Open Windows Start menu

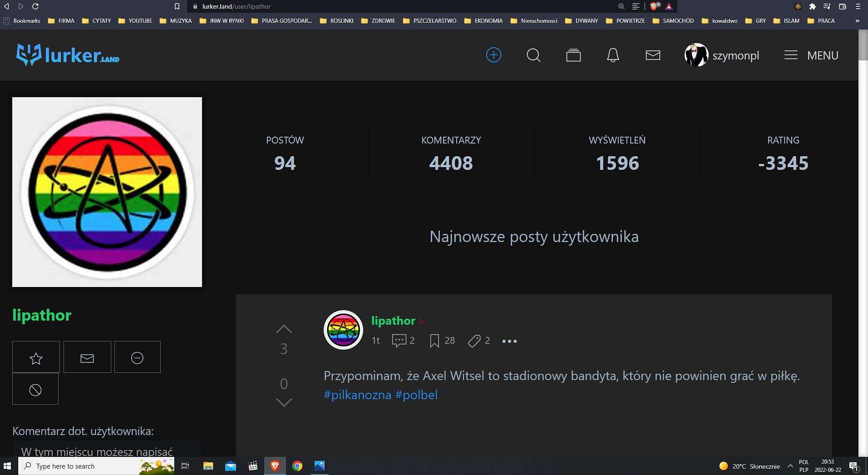click(7, 466)
